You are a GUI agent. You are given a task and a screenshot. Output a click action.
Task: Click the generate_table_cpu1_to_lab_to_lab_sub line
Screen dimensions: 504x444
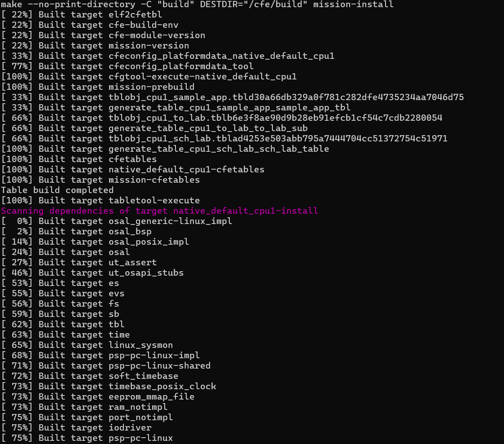point(154,128)
